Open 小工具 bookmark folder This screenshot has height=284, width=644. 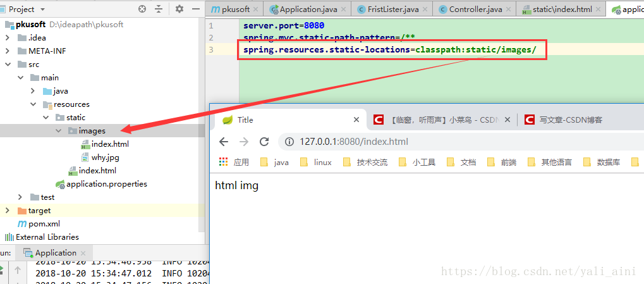417,163
